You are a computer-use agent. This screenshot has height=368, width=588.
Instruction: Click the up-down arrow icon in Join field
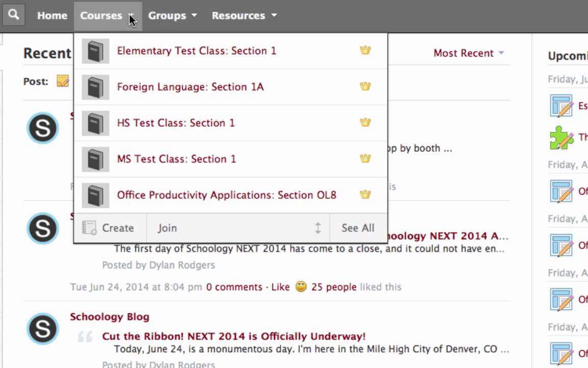[x=317, y=228]
